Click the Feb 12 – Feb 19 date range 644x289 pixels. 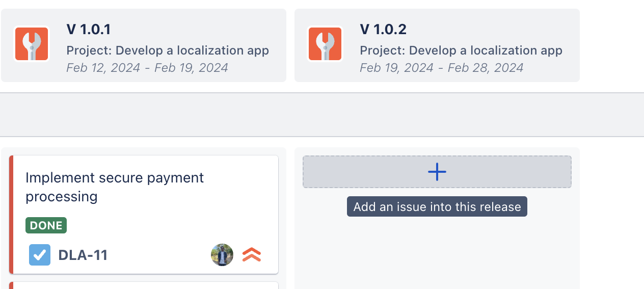coord(147,68)
